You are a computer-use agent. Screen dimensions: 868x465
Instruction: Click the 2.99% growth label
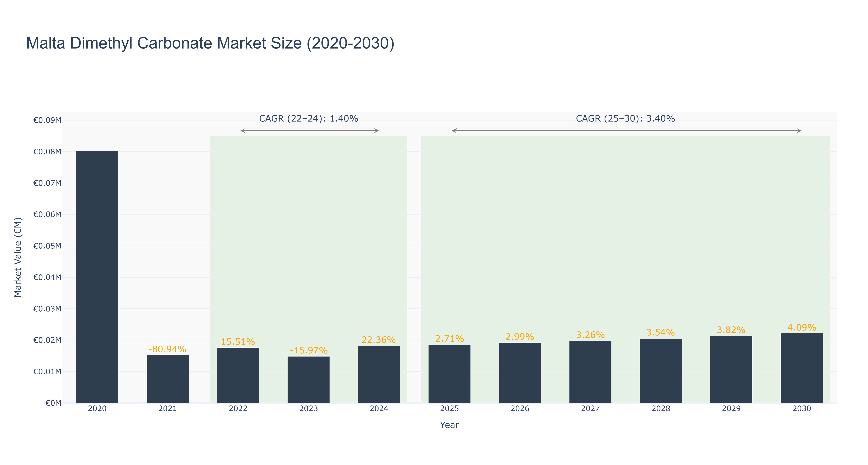click(x=520, y=337)
